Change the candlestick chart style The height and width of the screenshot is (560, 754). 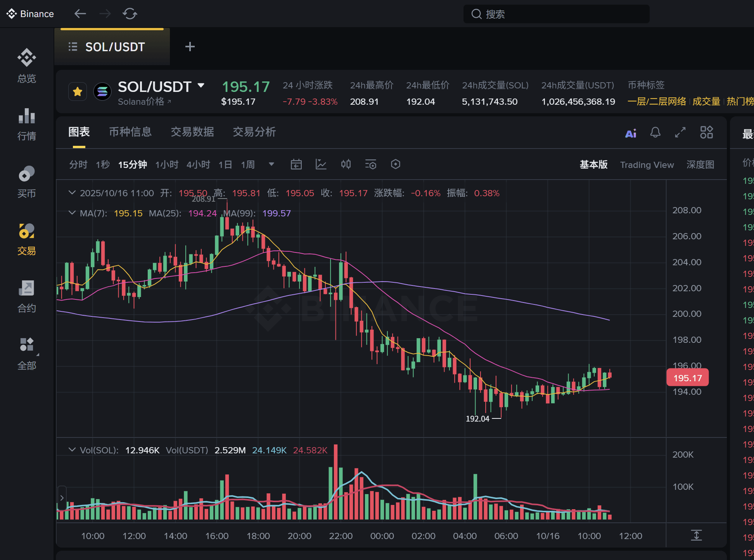[x=346, y=164]
